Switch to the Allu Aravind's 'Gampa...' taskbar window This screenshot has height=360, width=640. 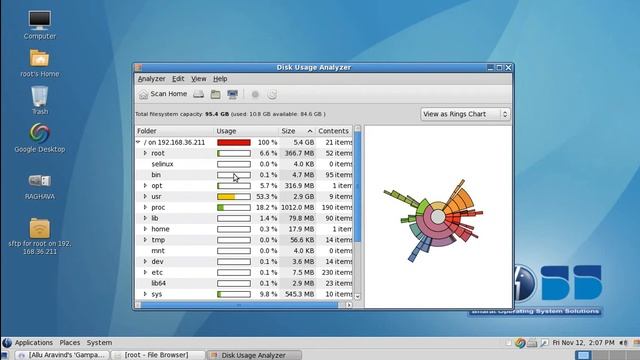tap(63, 355)
